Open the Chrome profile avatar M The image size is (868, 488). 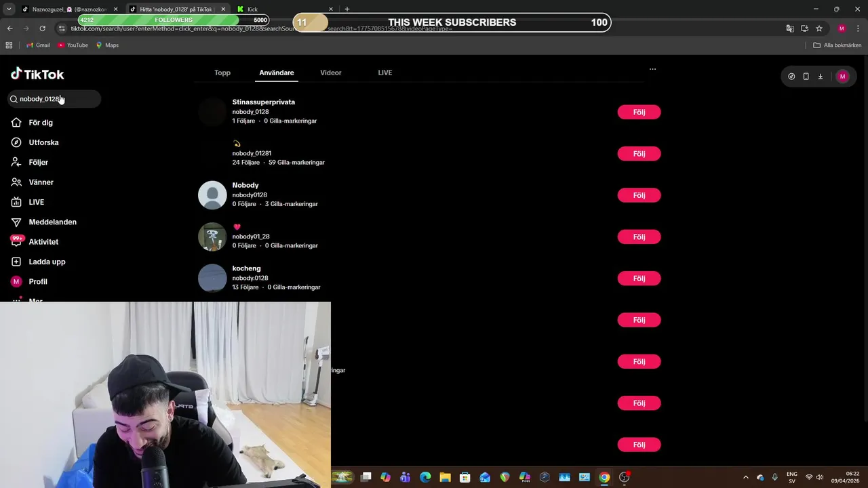(842, 28)
